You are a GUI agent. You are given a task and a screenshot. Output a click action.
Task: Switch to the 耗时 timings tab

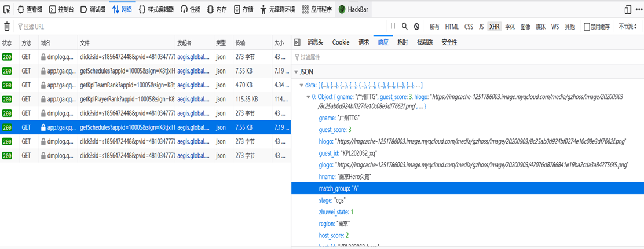402,42
